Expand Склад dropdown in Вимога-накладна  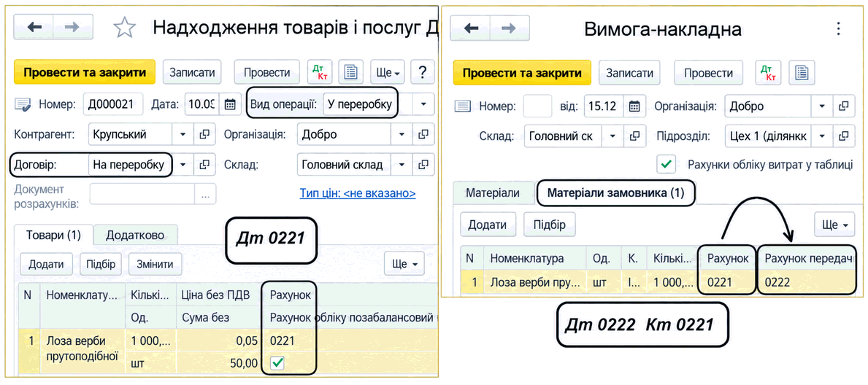coord(614,136)
